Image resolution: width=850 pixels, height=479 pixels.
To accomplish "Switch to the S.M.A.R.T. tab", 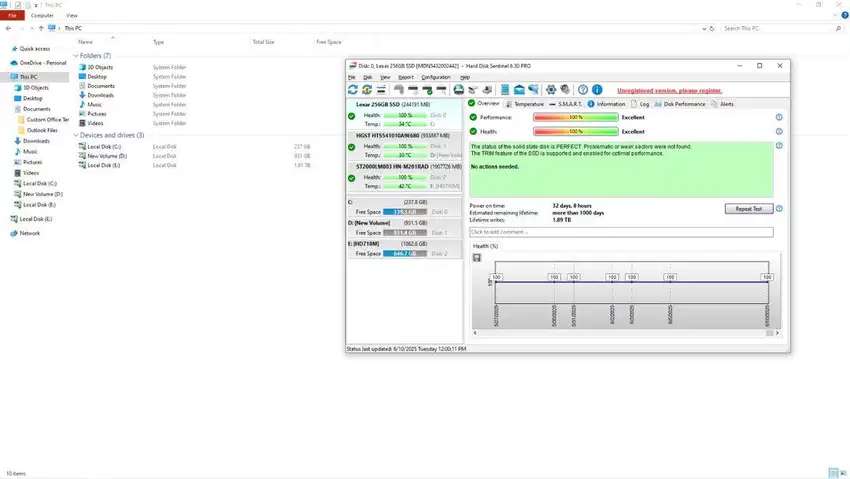I will point(565,104).
